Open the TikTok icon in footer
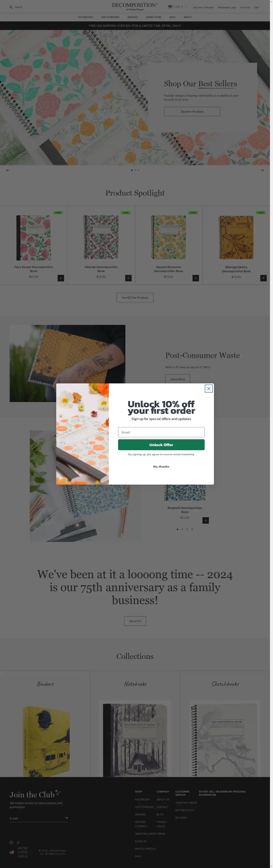273x868 pixels. point(18,842)
